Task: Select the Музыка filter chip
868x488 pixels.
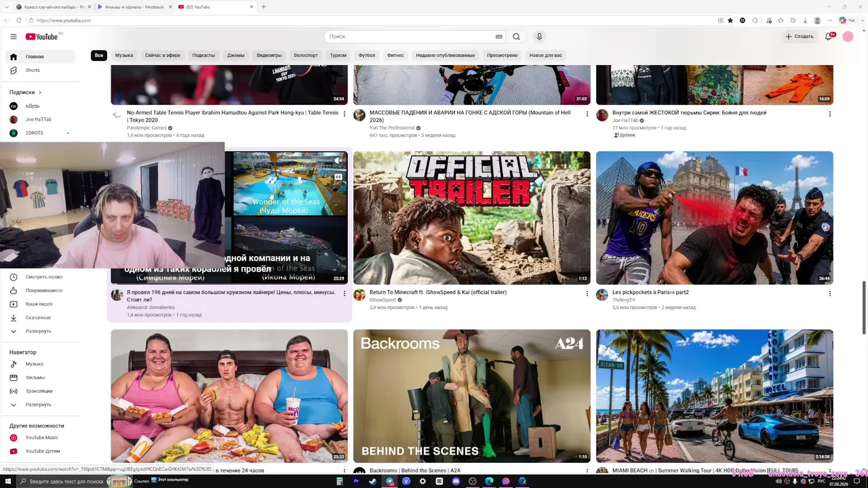Action: pyautogui.click(x=124, y=56)
